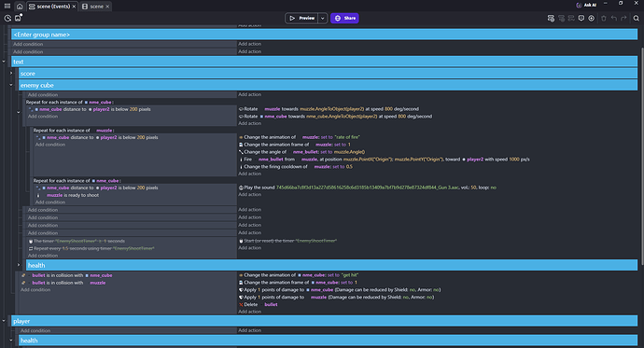
Task: Add a comment event from toolbar
Action: pos(581,18)
